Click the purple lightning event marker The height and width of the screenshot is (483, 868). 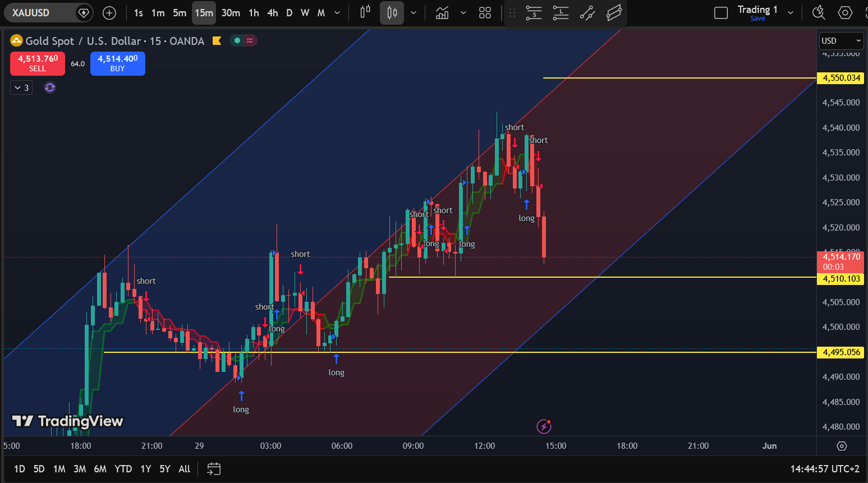pos(544,427)
